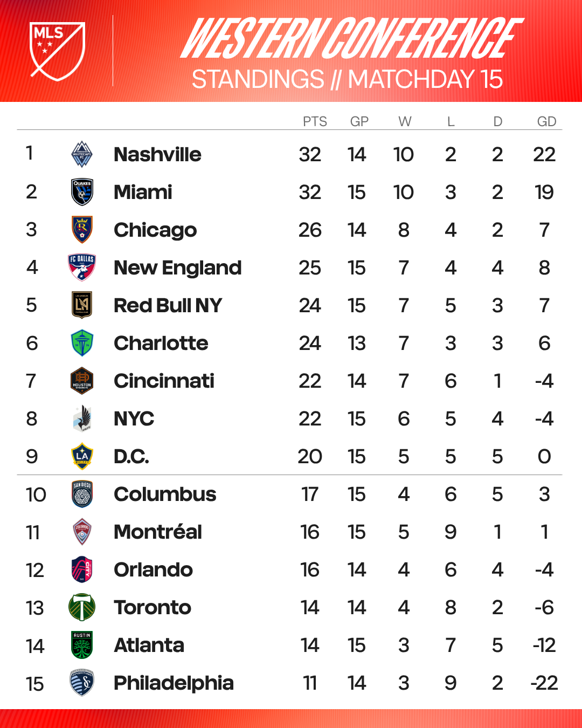Select the Sporting KC crest beside Philadelphia

click(x=82, y=683)
